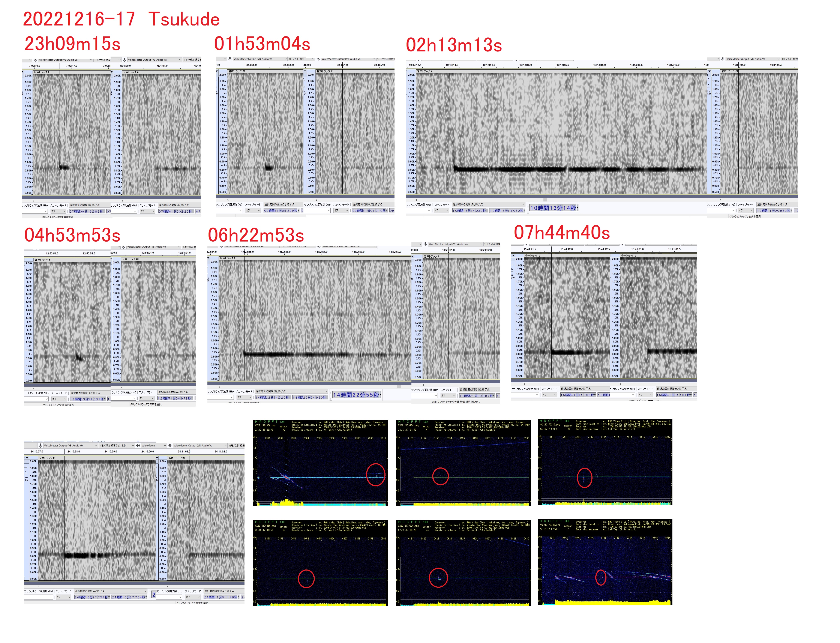Click the 10:13:15.0 mark on the timeline ruler
The width and height of the screenshot is (840, 643).
pos(525,65)
